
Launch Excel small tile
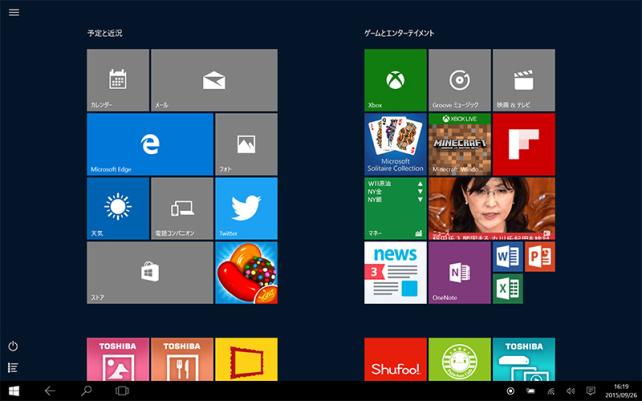[x=508, y=289]
